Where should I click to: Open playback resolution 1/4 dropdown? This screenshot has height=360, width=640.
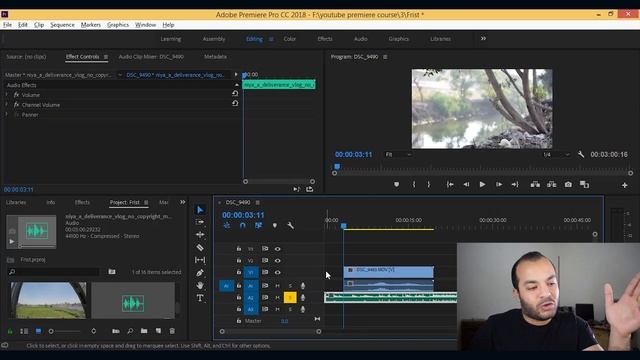pyautogui.click(x=556, y=155)
